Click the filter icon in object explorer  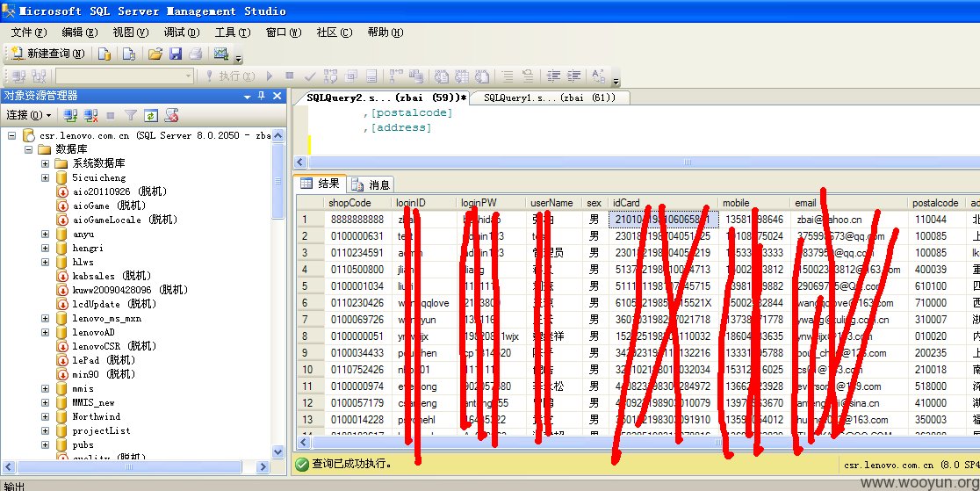point(130,115)
